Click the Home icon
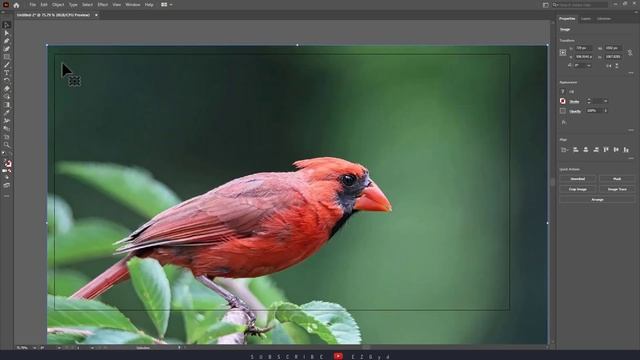Viewport: 640px width, 360px height. (x=16, y=5)
